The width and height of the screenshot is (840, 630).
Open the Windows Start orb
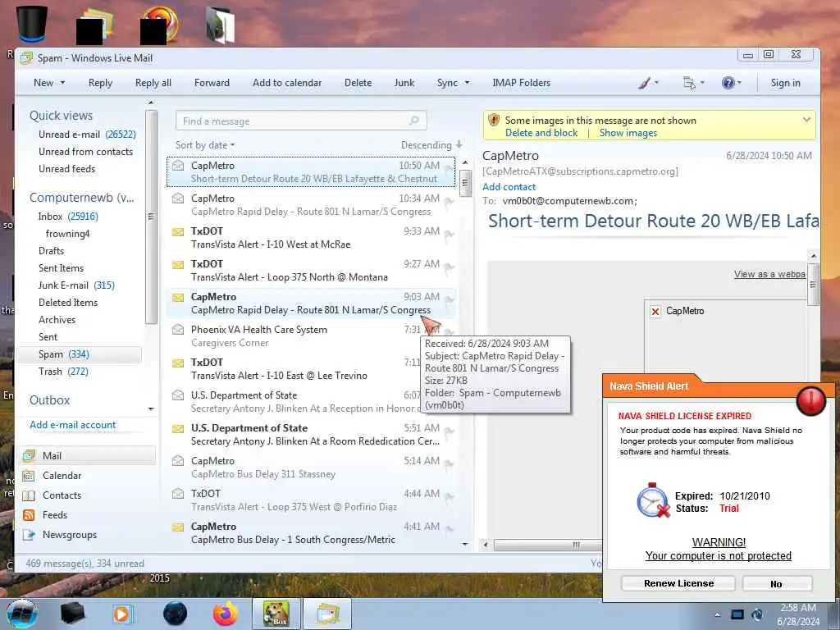pos(21,614)
